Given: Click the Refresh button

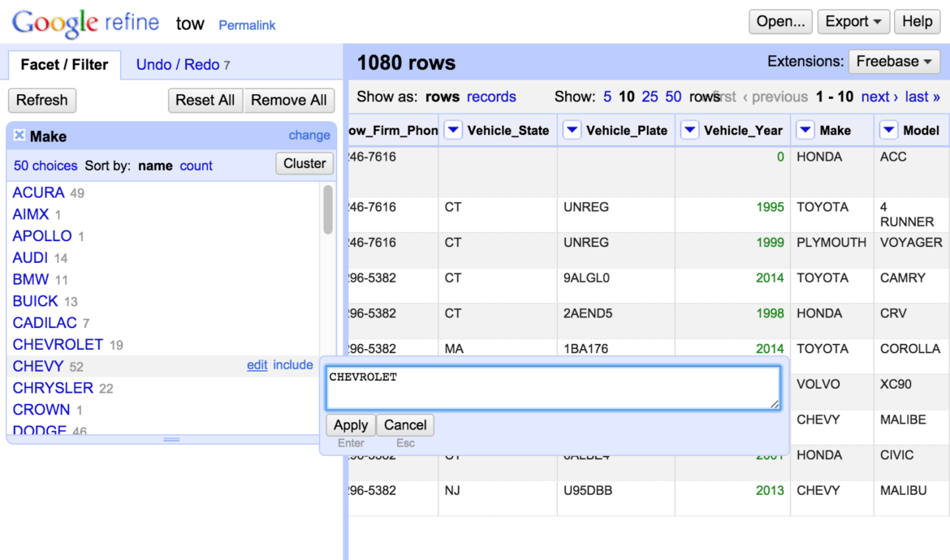Looking at the screenshot, I should (41, 100).
